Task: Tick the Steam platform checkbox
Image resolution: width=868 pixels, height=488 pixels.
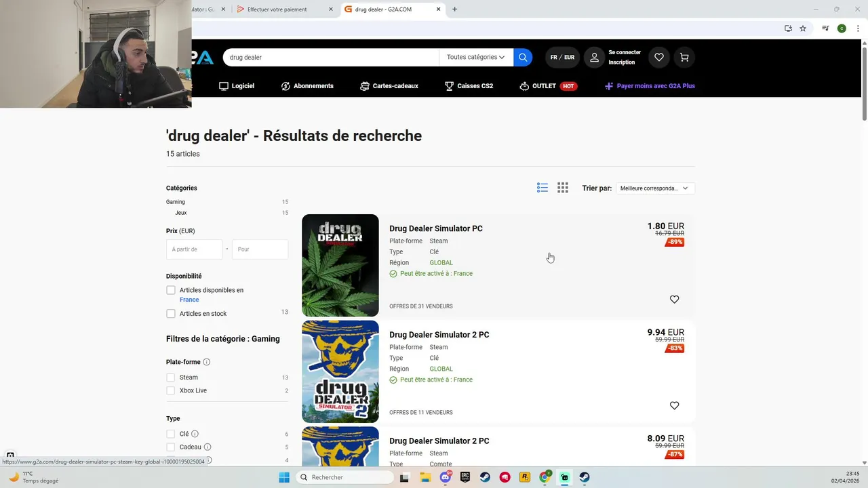Action: pyautogui.click(x=171, y=378)
